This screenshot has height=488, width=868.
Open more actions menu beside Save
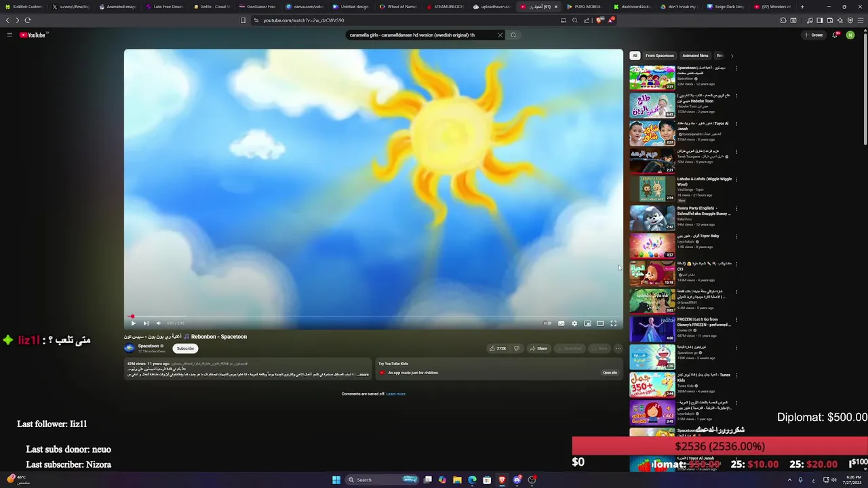[x=618, y=348]
